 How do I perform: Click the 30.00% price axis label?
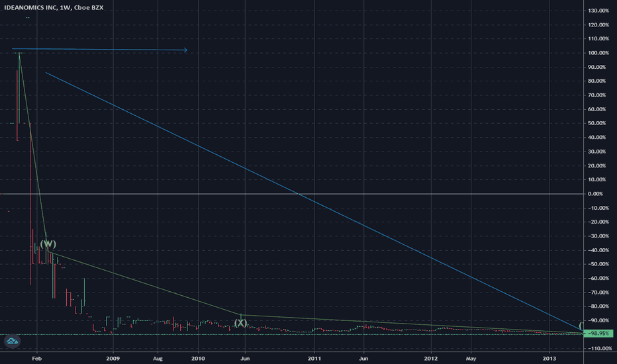[597, 151]
